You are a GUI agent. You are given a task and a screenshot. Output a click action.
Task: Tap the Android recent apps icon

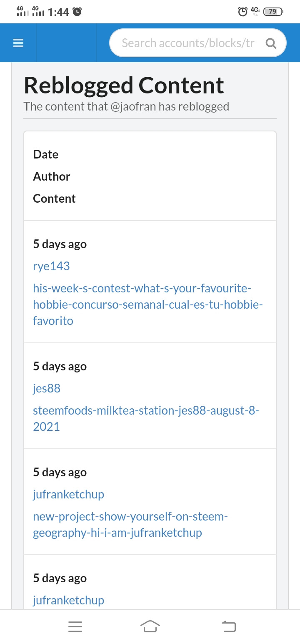point(75,626)
